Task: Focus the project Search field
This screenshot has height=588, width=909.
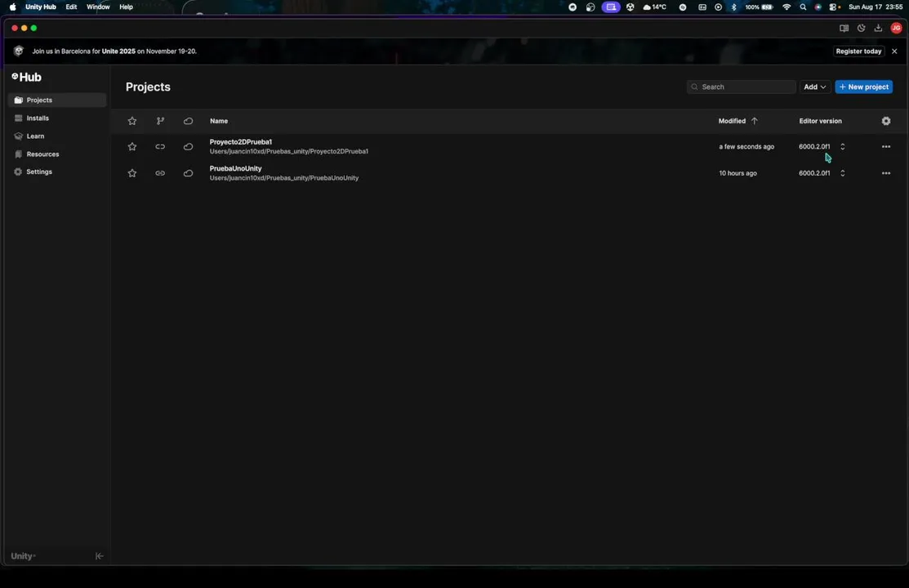Action: (741, 87)
